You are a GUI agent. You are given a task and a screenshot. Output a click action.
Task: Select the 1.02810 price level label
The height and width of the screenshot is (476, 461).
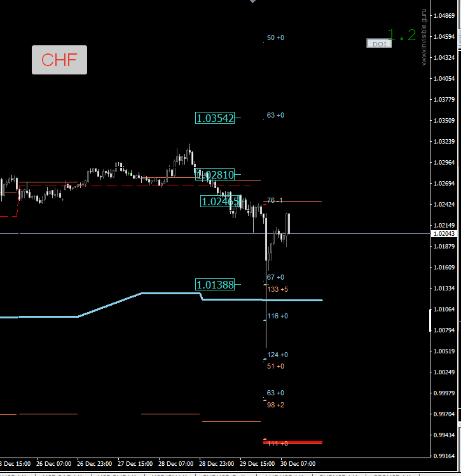tap(215, 175)
